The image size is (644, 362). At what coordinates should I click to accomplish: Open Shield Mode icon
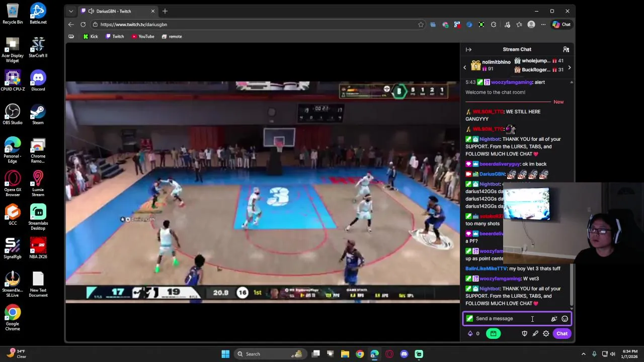[x=524, y=333]
